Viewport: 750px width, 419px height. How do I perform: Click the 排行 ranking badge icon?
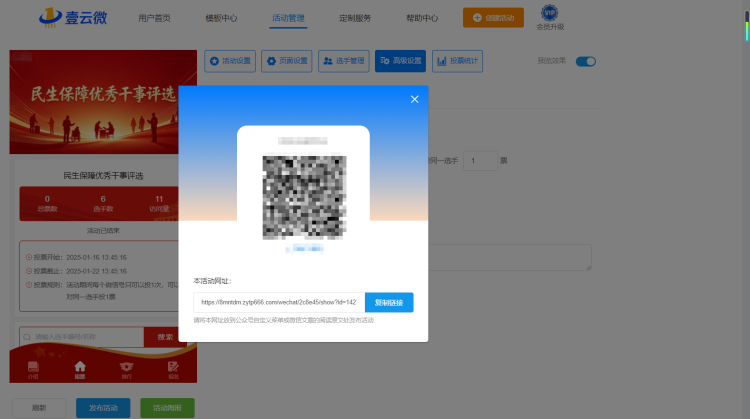[x=126, y=367]
